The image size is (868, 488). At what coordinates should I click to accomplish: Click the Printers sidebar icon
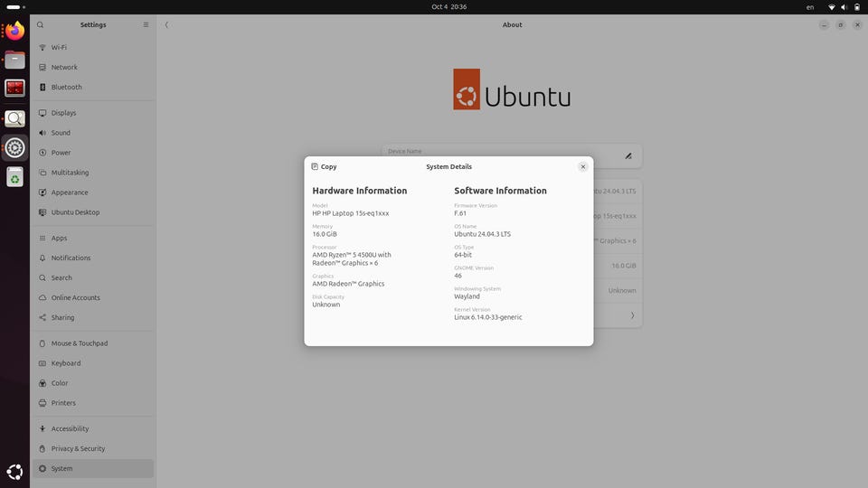(42, 403)
